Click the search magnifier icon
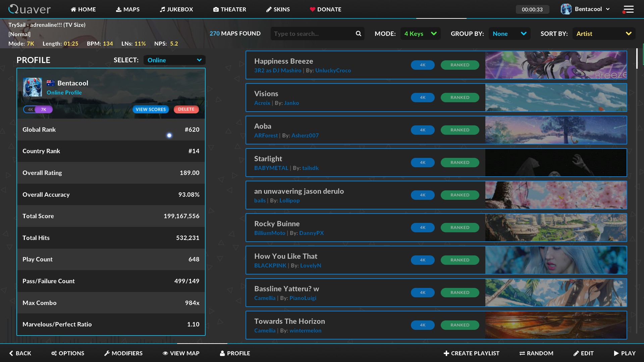644x362 pixels. coord(358,34)
